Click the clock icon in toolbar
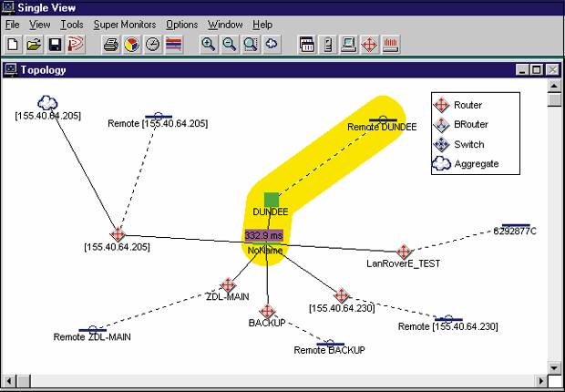This screenshot has height=392, width=565. [x=152, y=44]
